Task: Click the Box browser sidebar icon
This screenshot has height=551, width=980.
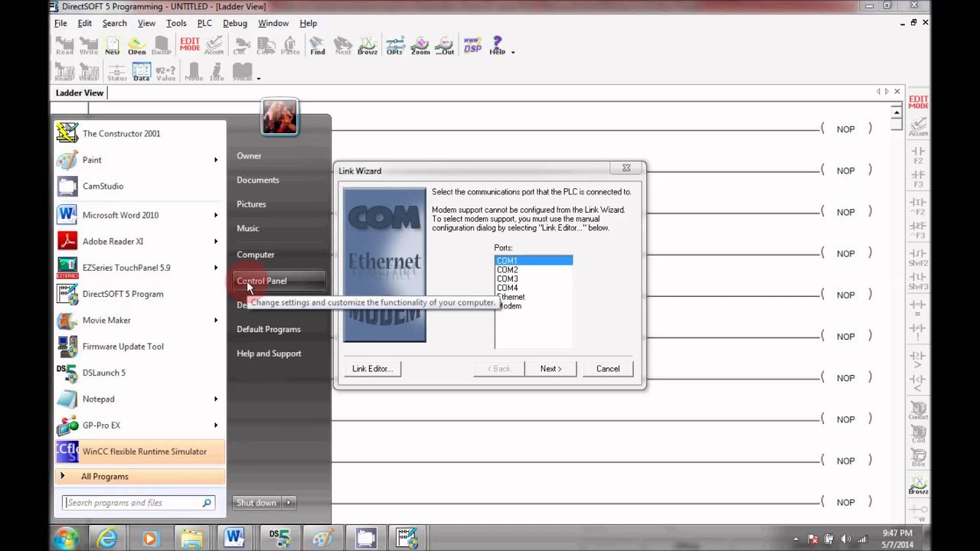Action: [918, 458]
